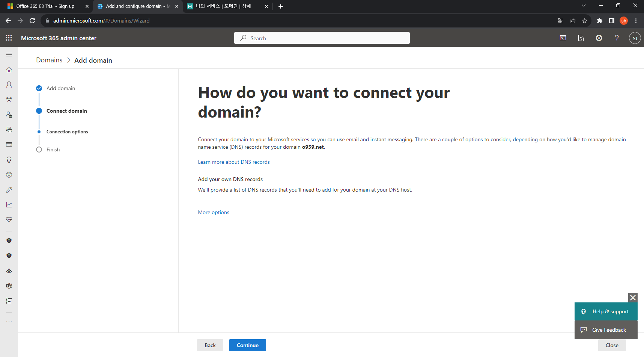Select the Connection options sub-step
Screen dimensions: 644x358
point(63,132)
